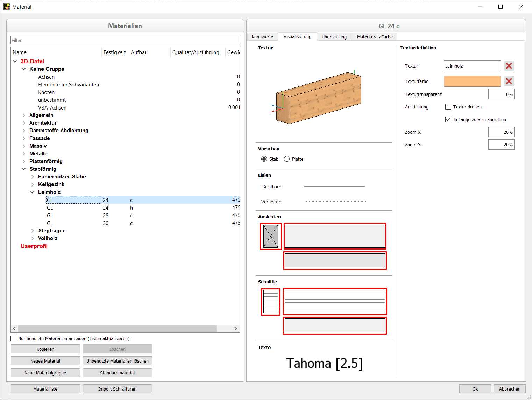
Task: Uncheck In Länge zufällig anordnen
Action: [x=448, y=119]
